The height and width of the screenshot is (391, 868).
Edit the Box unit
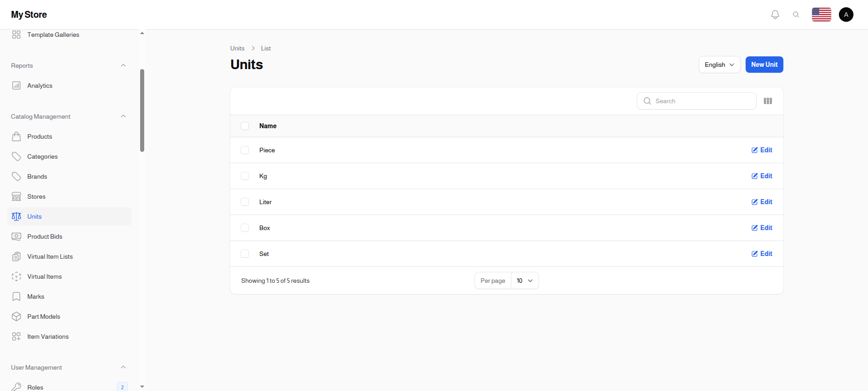point(762,228)
